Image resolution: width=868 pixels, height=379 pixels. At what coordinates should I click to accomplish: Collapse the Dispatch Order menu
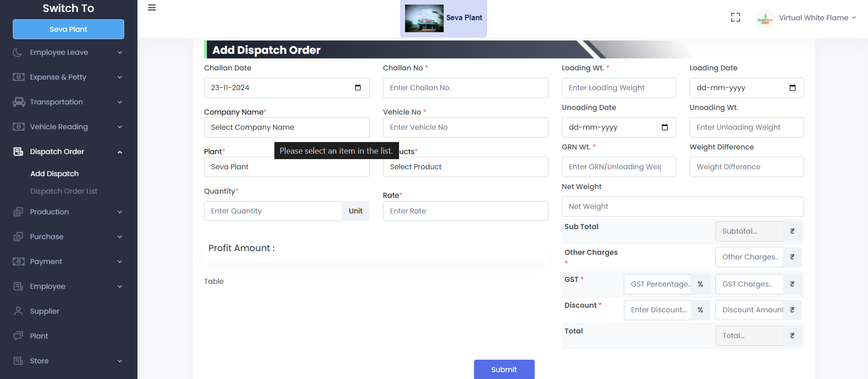point(120,152)
